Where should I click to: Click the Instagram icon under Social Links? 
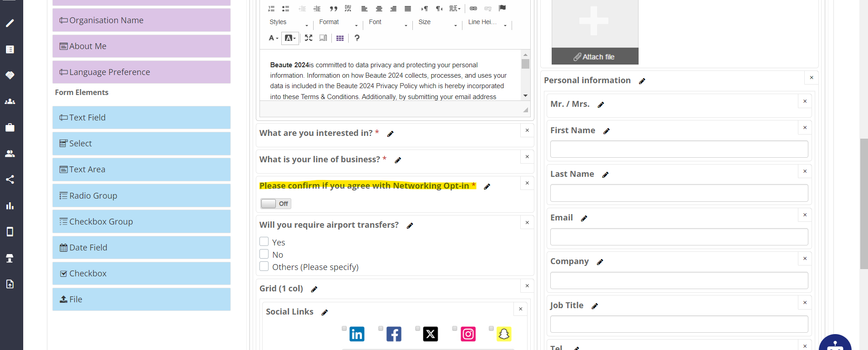468,334
